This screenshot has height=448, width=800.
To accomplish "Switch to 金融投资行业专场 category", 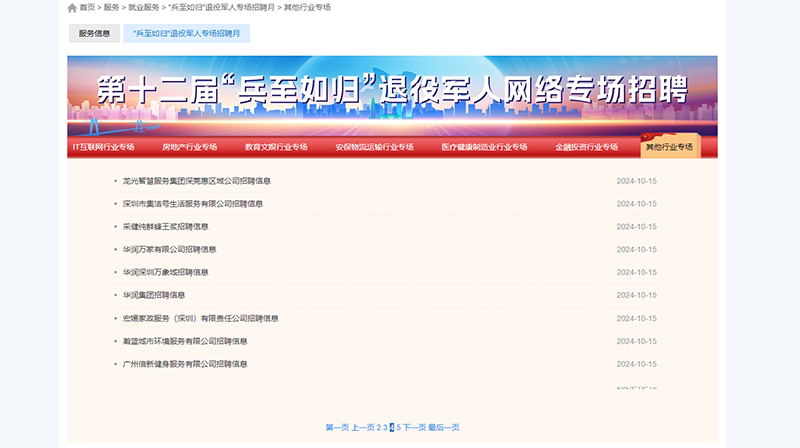I will pos(587,147).
